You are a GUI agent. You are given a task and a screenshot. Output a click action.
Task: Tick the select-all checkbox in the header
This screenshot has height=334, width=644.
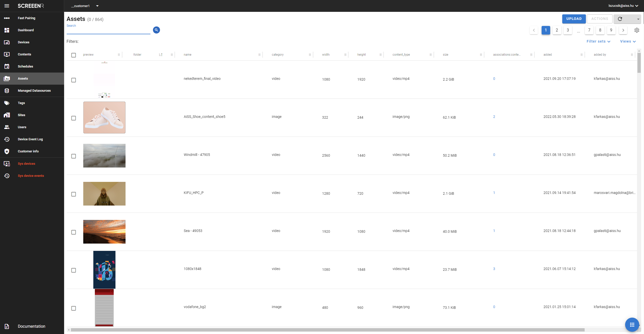click(73, 55)
